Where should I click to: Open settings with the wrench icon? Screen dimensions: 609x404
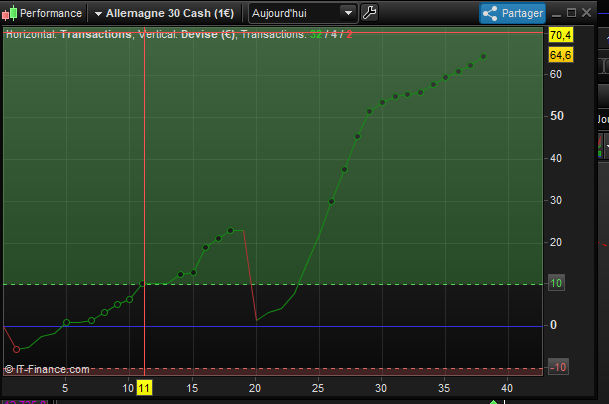pos(369,13)
